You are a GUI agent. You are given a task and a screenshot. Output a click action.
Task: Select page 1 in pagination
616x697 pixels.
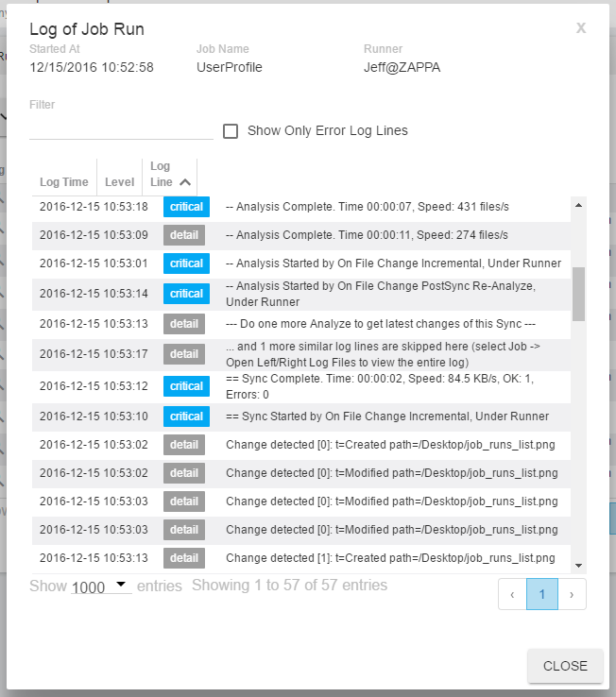542,595
